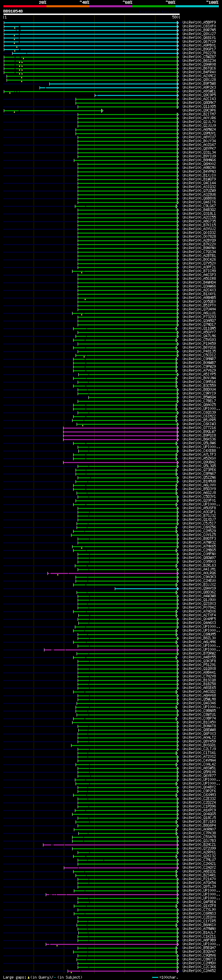This screenshot has height=980, width=222.
Task: Open hit label UniRef100_Q20F01
Action: coord(199,501)
